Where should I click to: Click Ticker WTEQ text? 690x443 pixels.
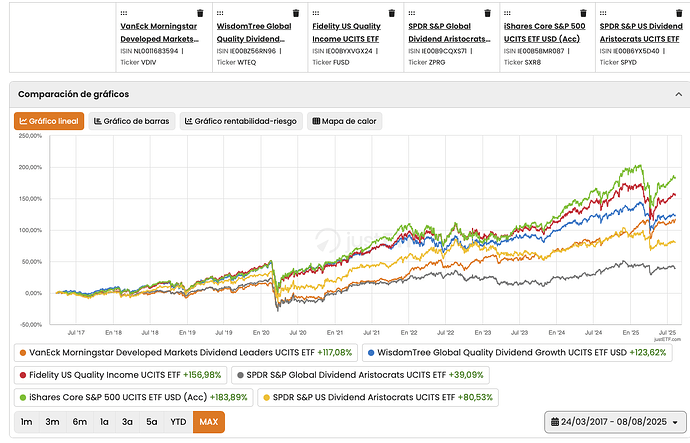pos(236,62)
